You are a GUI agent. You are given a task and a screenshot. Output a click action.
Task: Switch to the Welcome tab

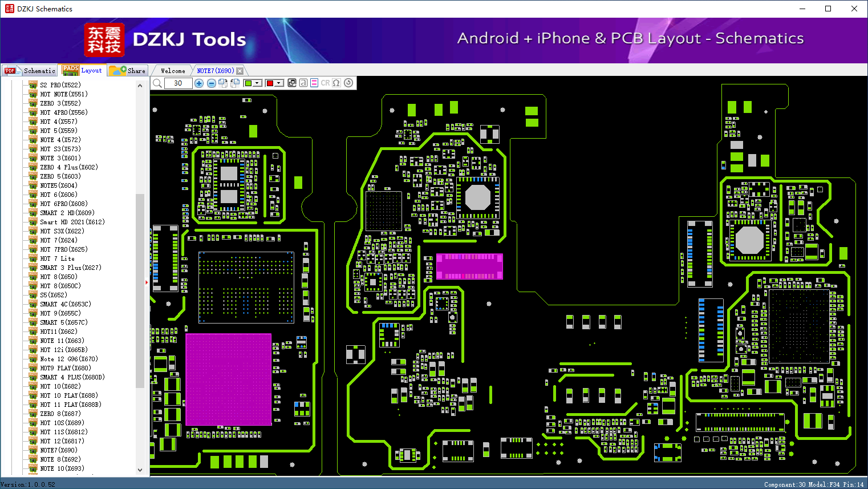coord(173,71)
